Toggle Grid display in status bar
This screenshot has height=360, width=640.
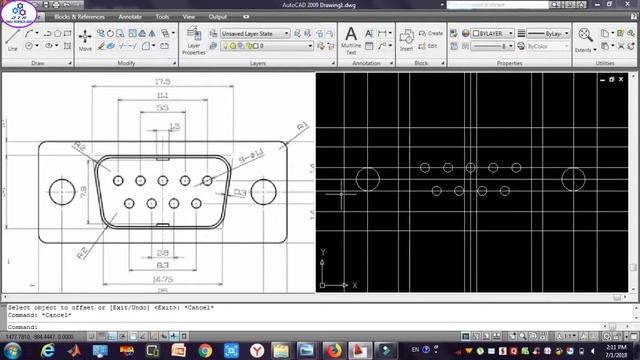click(102, 336)
